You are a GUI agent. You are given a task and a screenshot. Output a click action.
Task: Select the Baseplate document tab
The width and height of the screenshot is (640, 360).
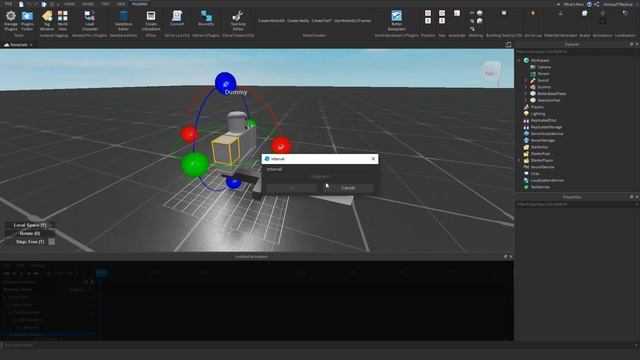[18, 44]
